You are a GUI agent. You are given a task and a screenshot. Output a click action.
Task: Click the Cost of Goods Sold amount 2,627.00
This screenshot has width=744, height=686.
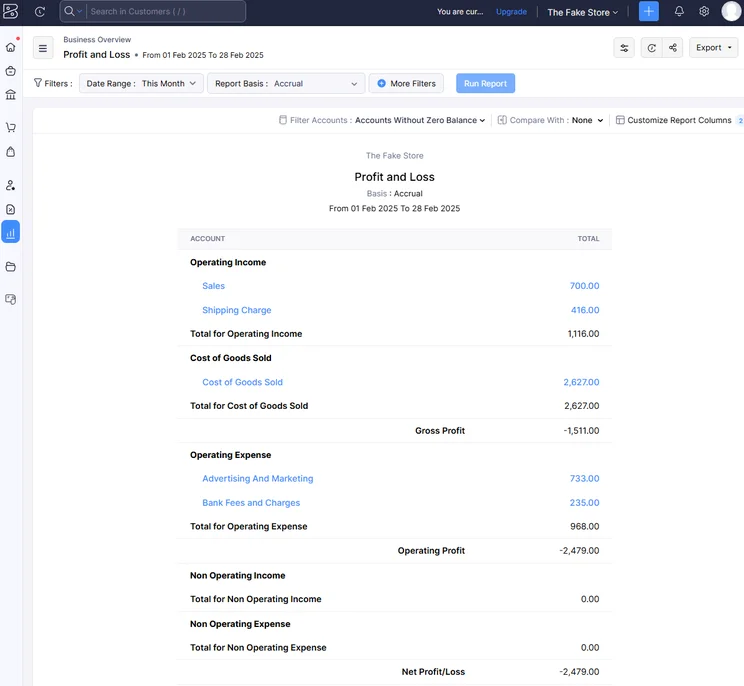[581, 382]
